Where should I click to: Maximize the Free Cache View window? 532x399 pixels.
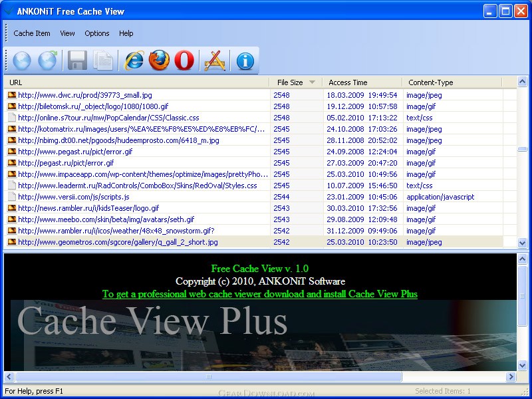[505, 11]
